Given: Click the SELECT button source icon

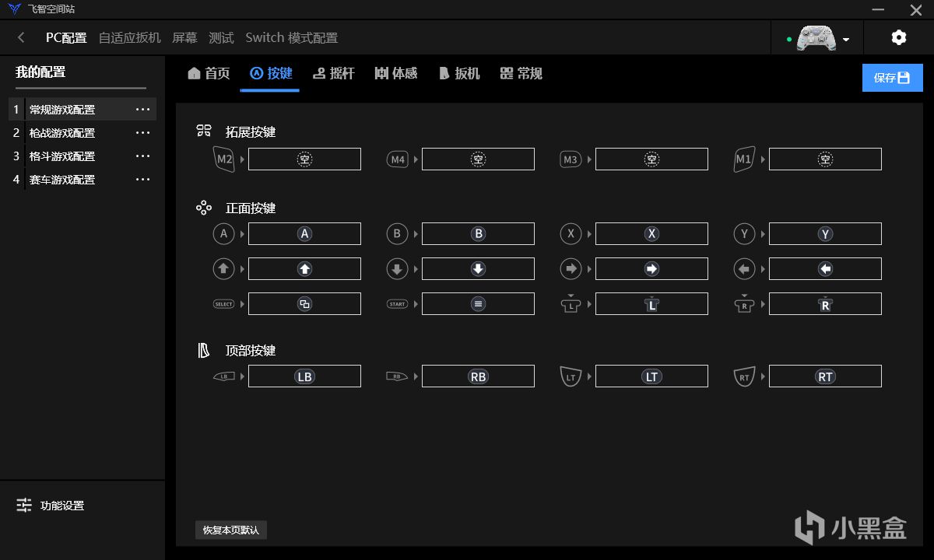Looking at the screenshot, I should click(x=224, y=304).
